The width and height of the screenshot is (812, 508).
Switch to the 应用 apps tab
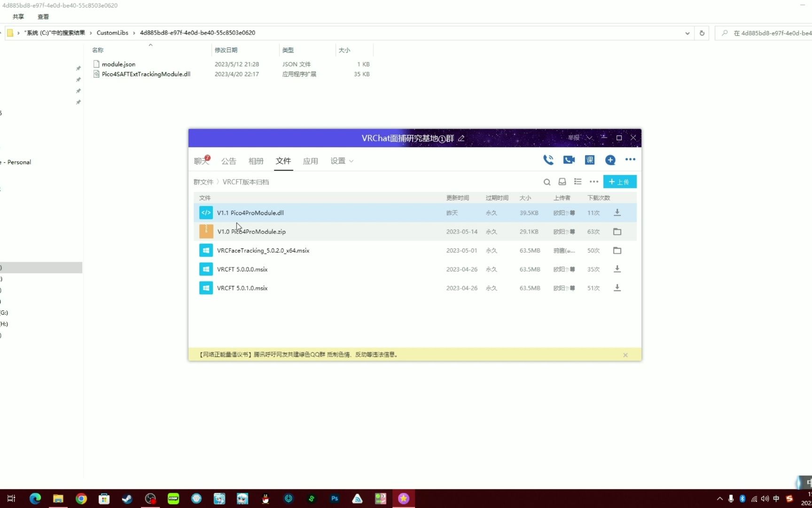coord(310,161)
